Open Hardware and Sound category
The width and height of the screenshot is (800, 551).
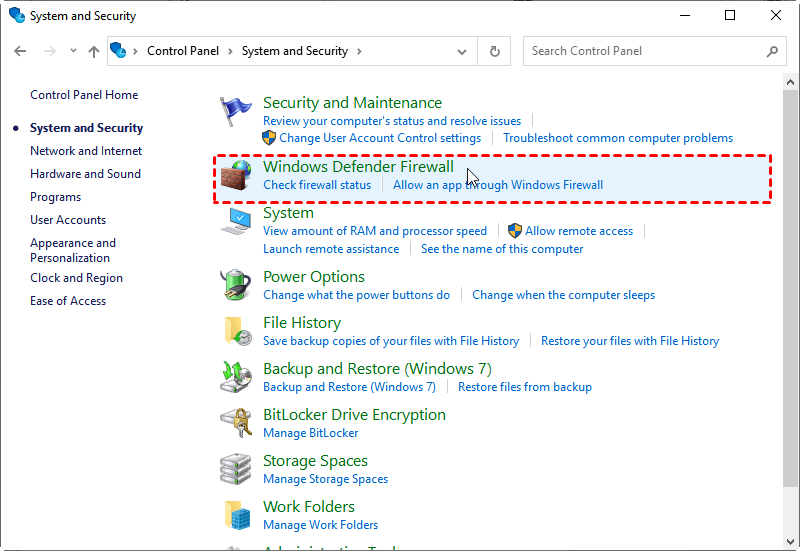[x=85, y=174]
